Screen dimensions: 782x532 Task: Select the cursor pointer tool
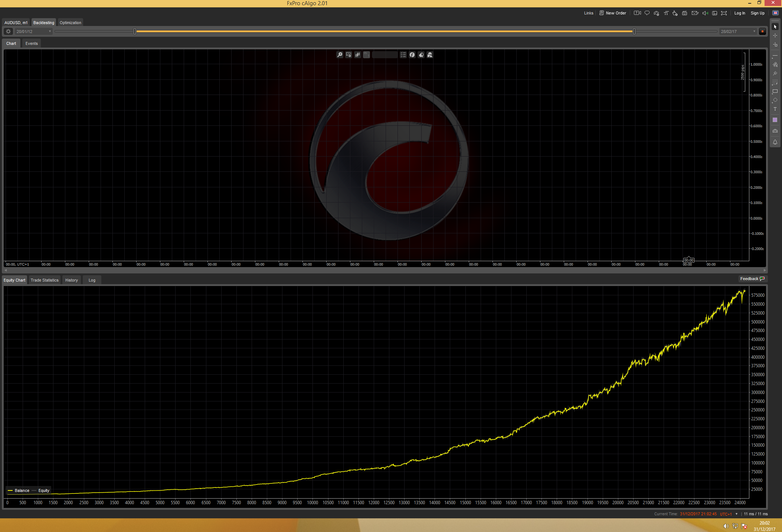[x=775, y=27]
